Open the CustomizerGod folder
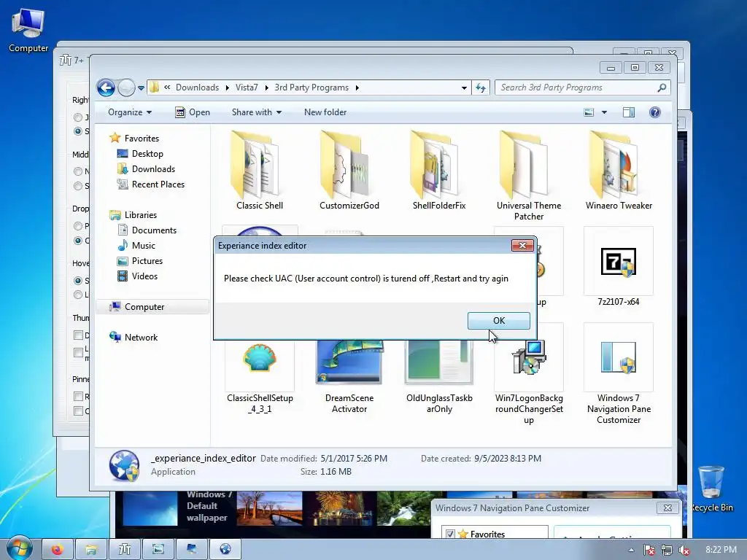Viewport: 747px width, 560px height. click(349, 170)
